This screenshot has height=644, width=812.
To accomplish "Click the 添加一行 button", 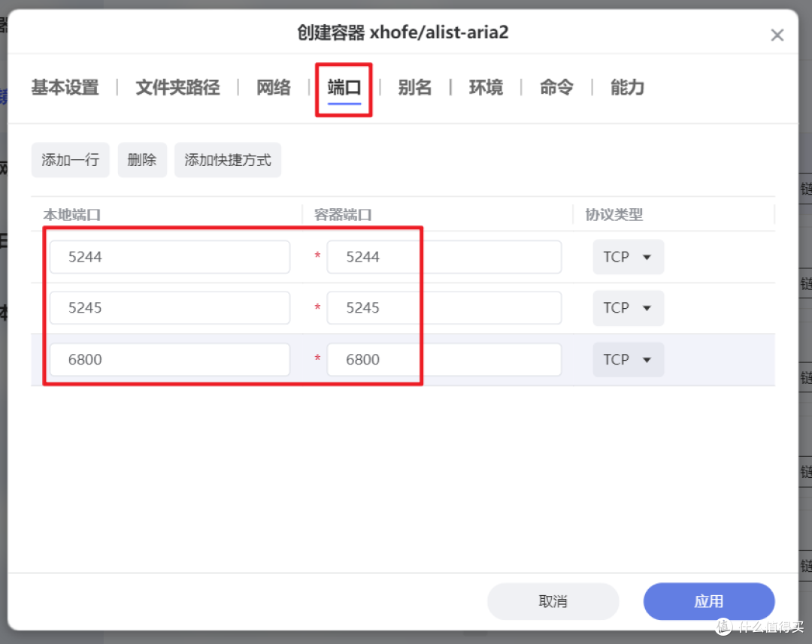I will point(71,160).
